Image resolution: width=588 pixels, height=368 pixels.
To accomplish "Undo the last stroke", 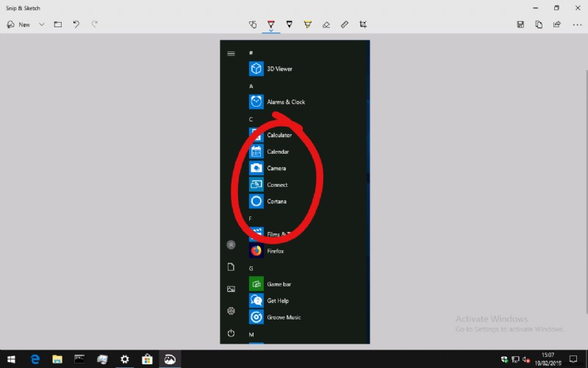I will (x=76, y=24).
